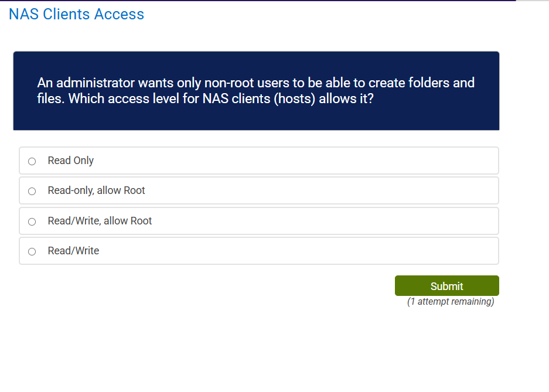Viewport: 549px width, 392px height.
Task: Click the question text about non-root users
Action: [x=256, y=91]
